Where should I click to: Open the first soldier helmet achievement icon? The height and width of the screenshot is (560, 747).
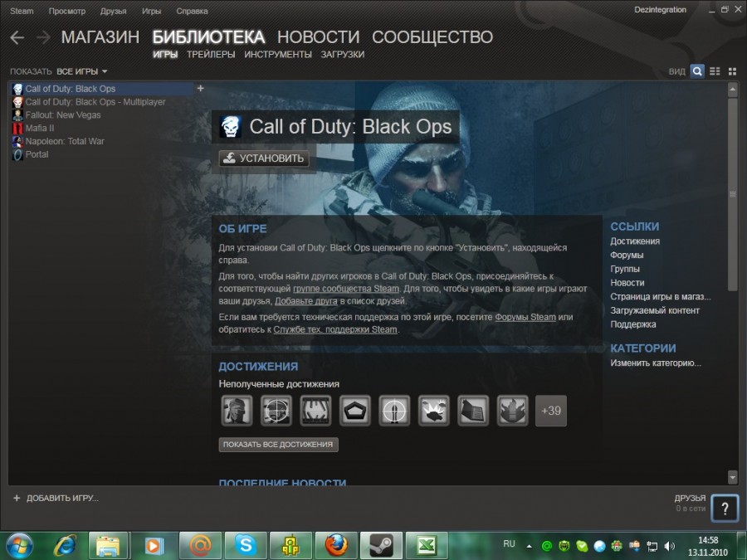point(237,411)
